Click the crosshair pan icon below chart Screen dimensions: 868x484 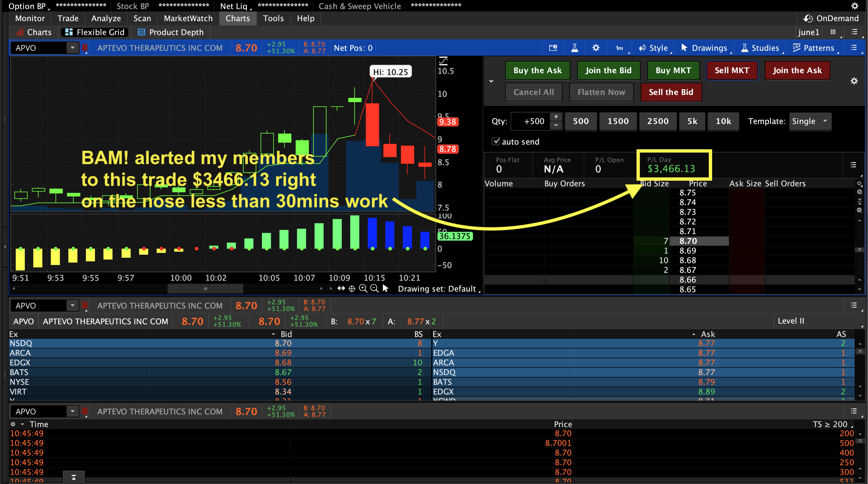coord(352,289)
